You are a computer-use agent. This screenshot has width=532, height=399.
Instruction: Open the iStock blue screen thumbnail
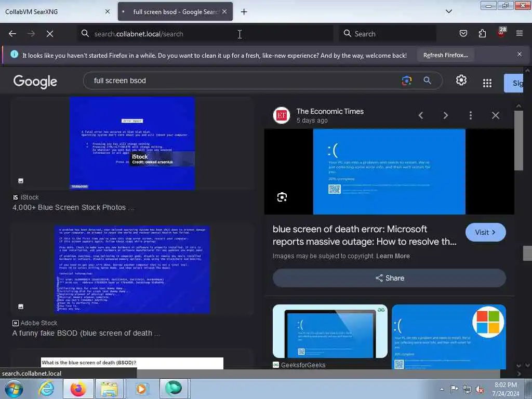pyautogui.click(x=132, y=143)
